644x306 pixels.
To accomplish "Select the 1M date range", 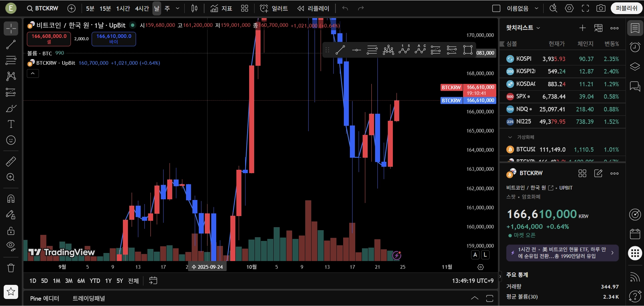I will coord(56,281).
